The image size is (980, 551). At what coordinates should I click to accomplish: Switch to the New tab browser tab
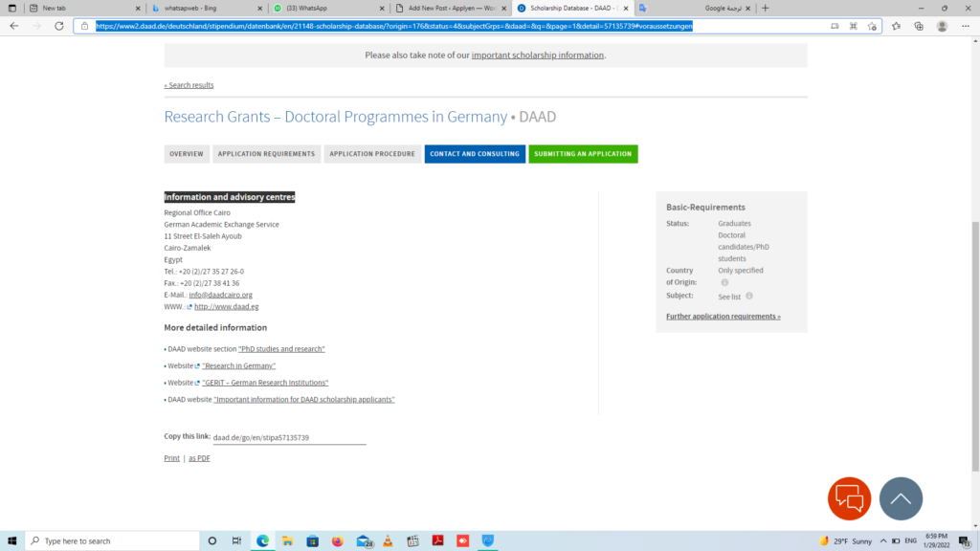coord(85,8)
